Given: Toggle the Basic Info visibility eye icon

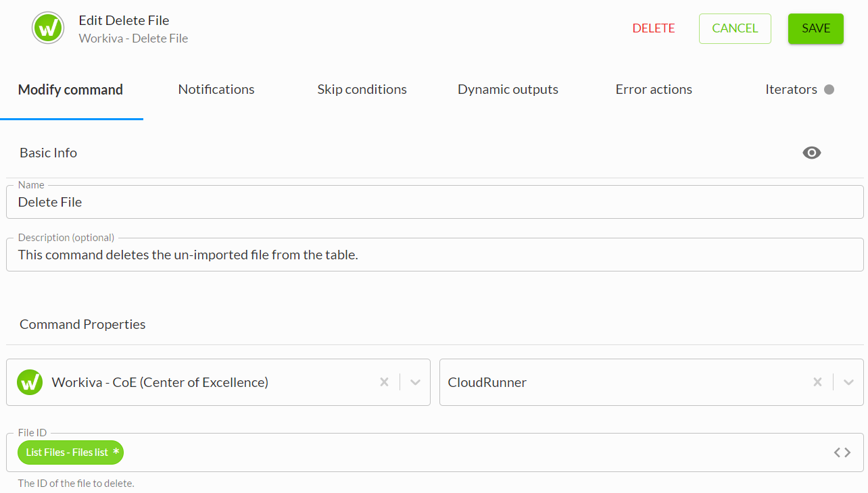Looking at the screenshot, I should tap(812, 153).
